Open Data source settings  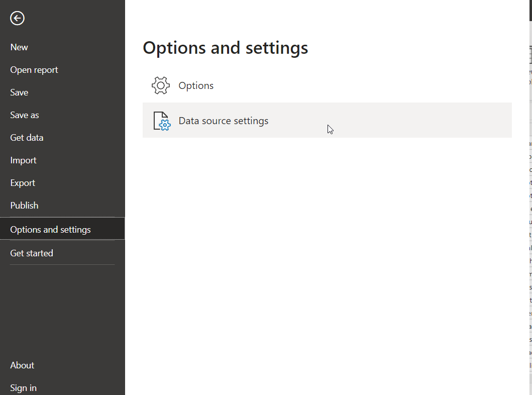327,120
